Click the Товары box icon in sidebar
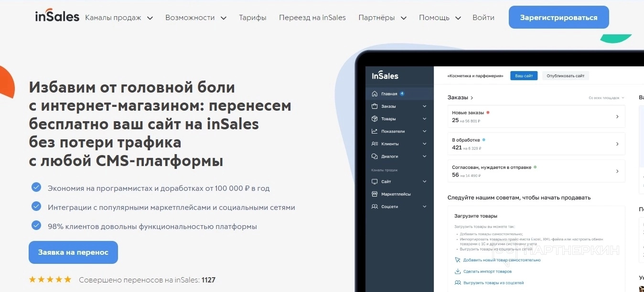 click(375, 119)
